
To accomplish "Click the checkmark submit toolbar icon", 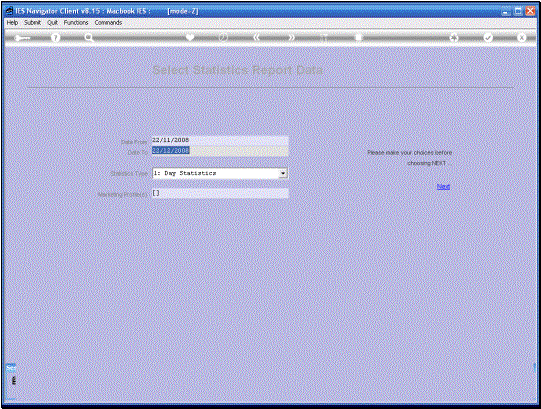I will point(488,38).
